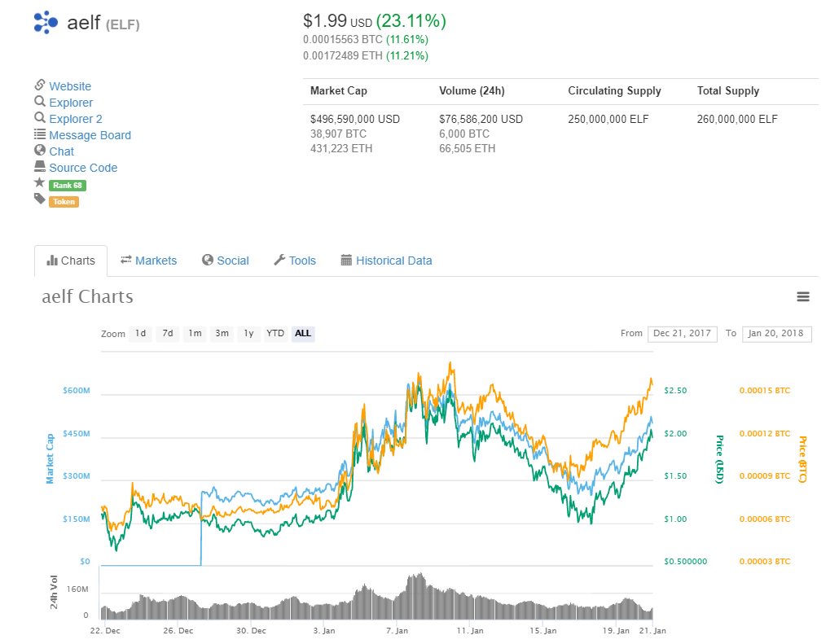Switch to the Historical Data tab
Screen dimensions: 839x644
coord(386,261)
